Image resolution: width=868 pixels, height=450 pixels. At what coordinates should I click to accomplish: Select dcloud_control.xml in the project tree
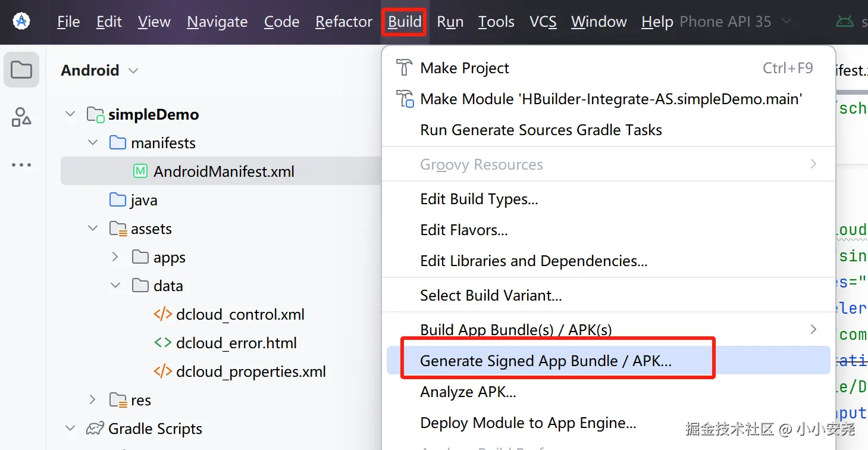(x=240, y=314)
